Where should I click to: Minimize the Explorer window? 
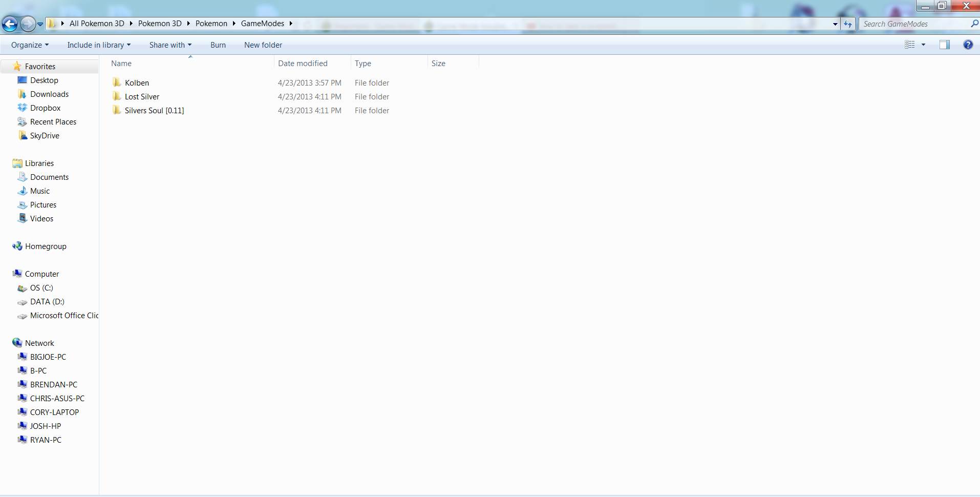coord(925,6)
